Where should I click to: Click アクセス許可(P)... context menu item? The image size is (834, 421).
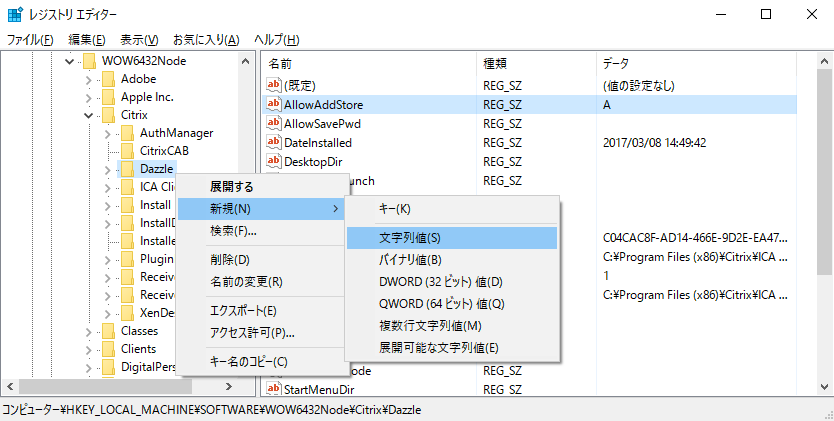pyautogui.click(x=252, y=333)
